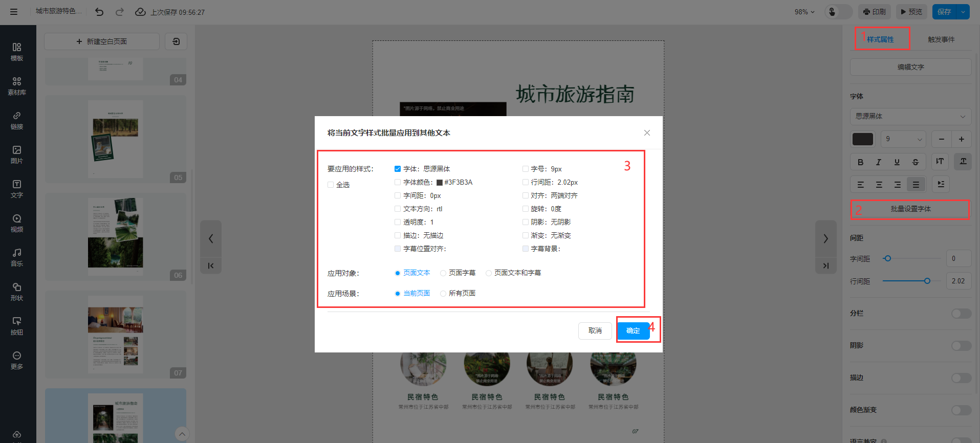Open the 形状 shapes tool
The height and width of the screenshot is (443, 980).
17,292
